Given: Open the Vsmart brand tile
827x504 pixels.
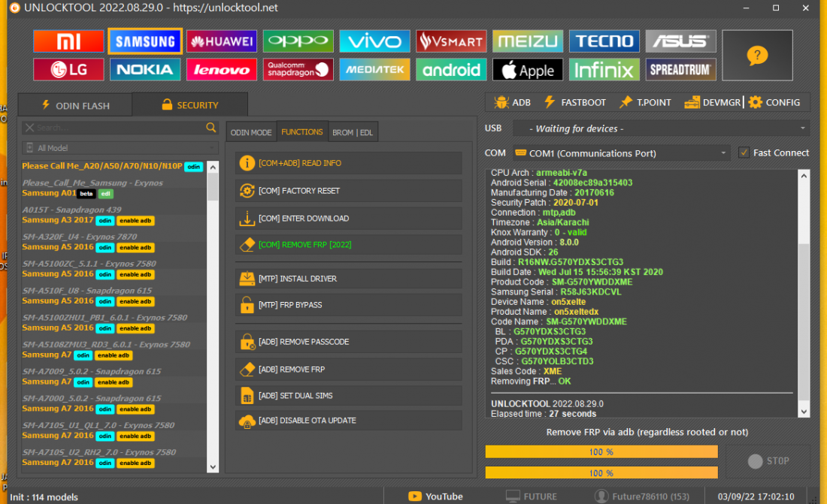Looking at the screenshot, I should [451, 41].
